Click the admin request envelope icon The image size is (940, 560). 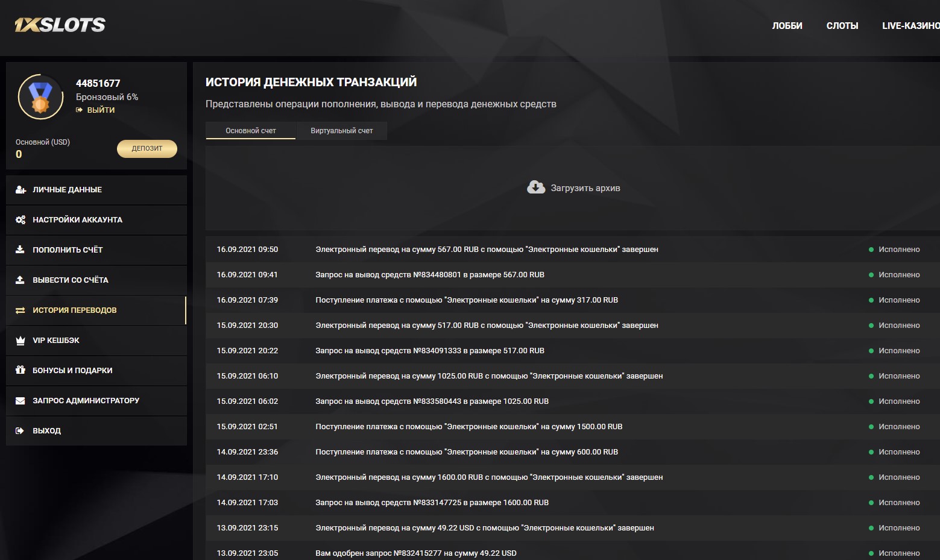[21, 401]
